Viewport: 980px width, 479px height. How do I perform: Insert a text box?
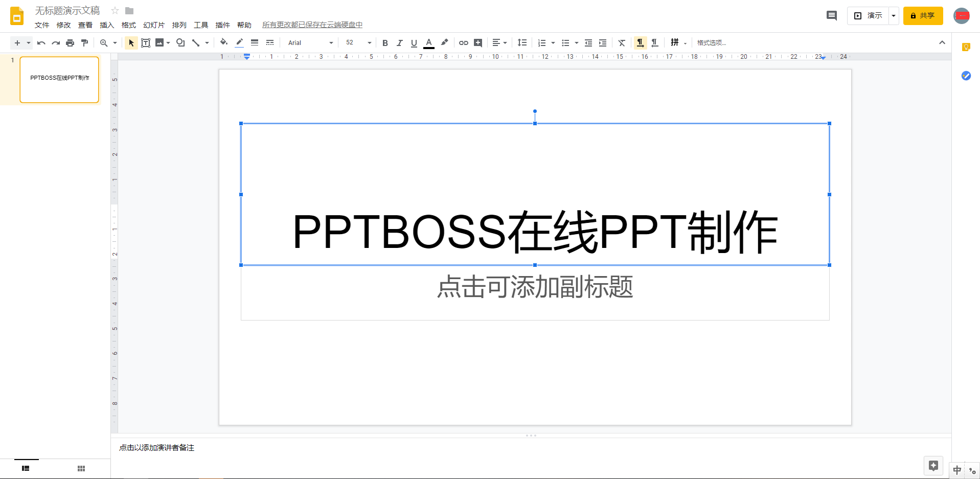(146, 43)
